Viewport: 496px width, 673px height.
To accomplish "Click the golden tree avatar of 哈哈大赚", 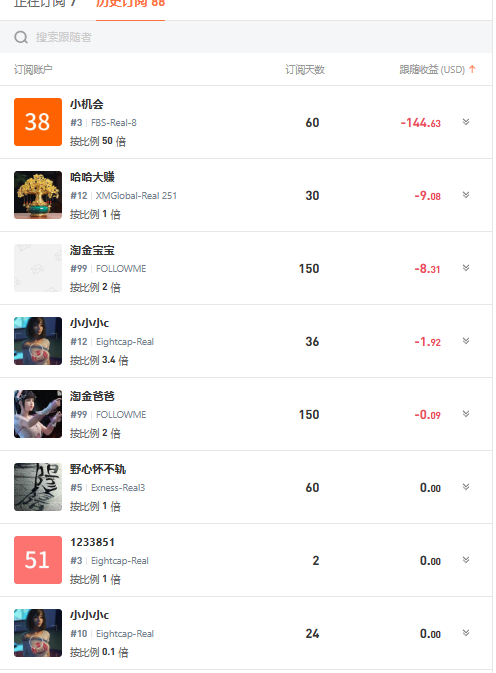I will (38, 195).
